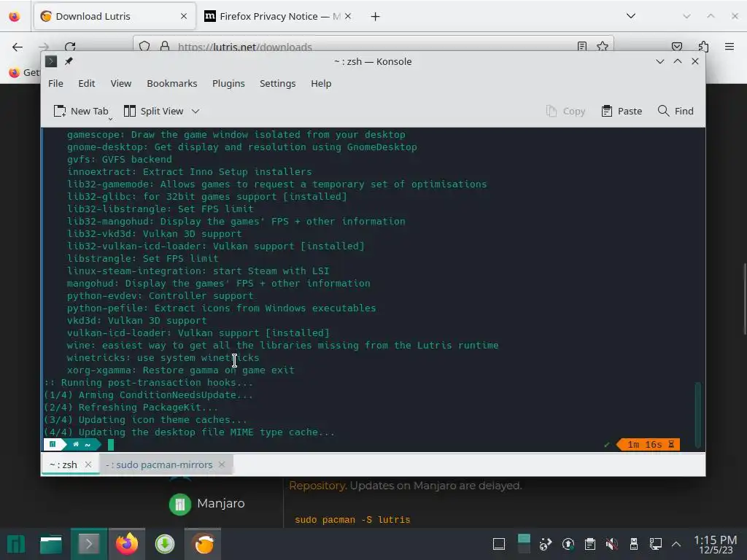
Task: Open the Help menu in Konsole
Action: (321, 83)
